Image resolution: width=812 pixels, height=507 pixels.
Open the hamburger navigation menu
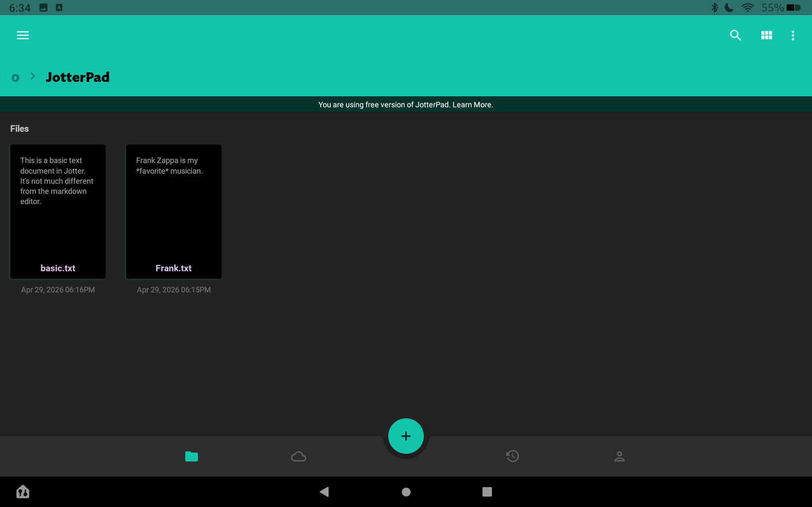[23, 35]
